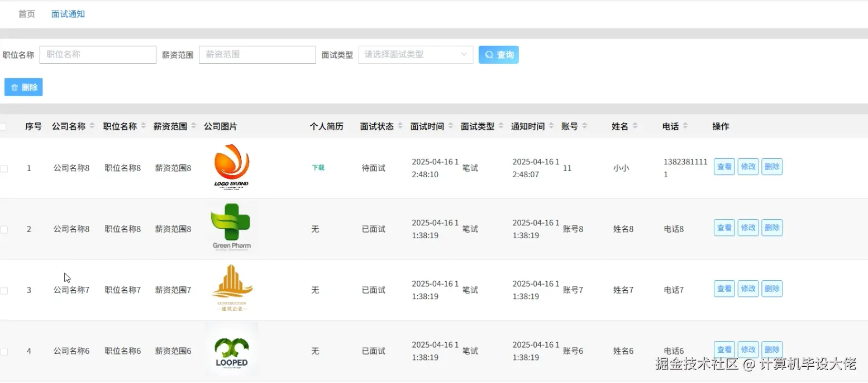Click the 职位名称 input field

98,54
